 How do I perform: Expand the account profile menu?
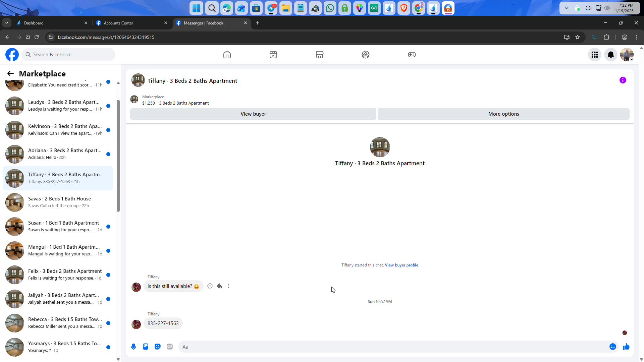click(x=627, y=55)
